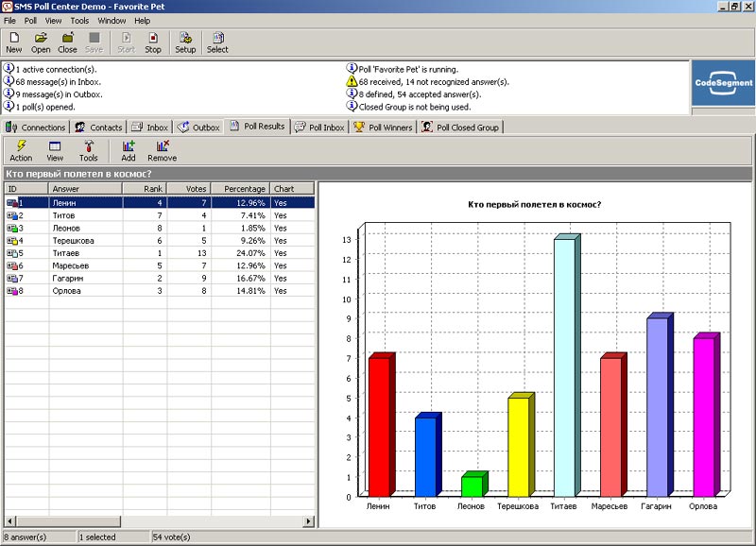The image size is (756, 546).
Task: Open the Poll menu
Action: tap(31, 20)
